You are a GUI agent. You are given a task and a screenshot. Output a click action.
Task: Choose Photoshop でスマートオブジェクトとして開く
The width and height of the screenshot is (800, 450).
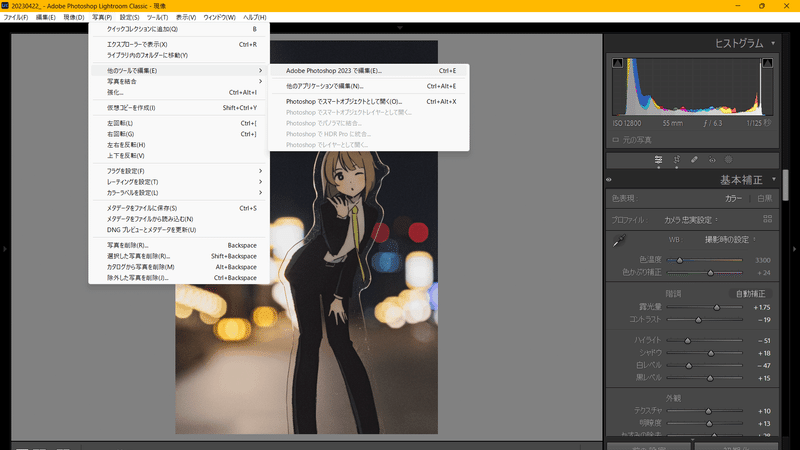(369, 102)
